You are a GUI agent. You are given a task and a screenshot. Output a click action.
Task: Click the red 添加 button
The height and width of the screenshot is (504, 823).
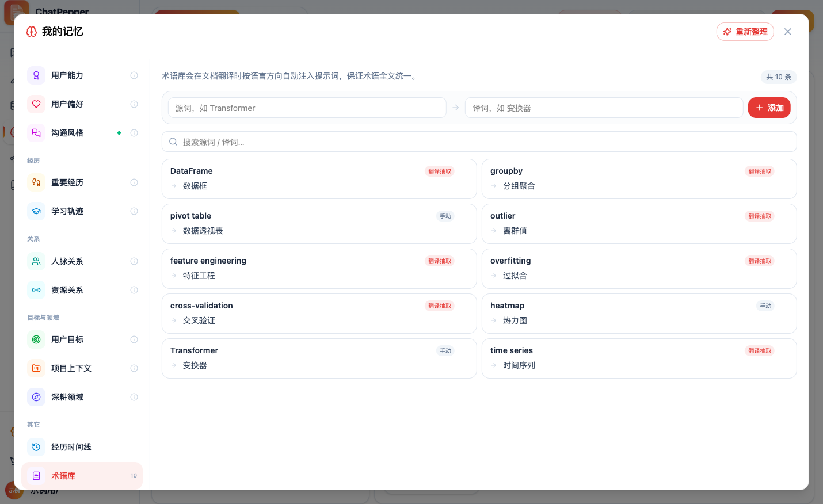pos(769,108)
